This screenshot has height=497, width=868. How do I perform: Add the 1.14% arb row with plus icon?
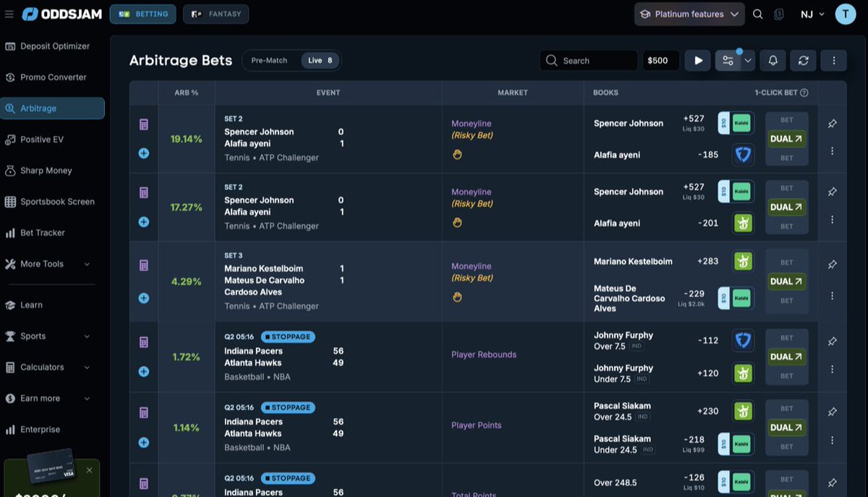(x=143, y=442)
